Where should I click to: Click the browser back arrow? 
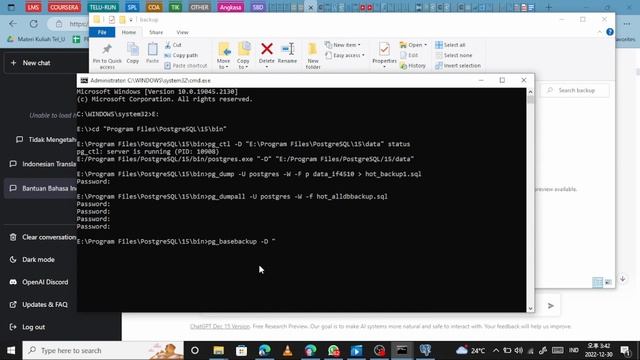[x=13, y=24]
